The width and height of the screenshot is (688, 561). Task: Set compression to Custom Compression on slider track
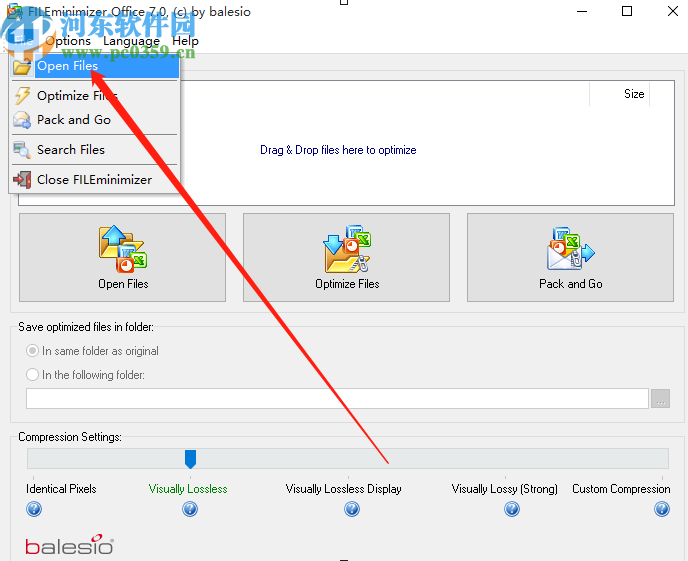coord(662,459)
